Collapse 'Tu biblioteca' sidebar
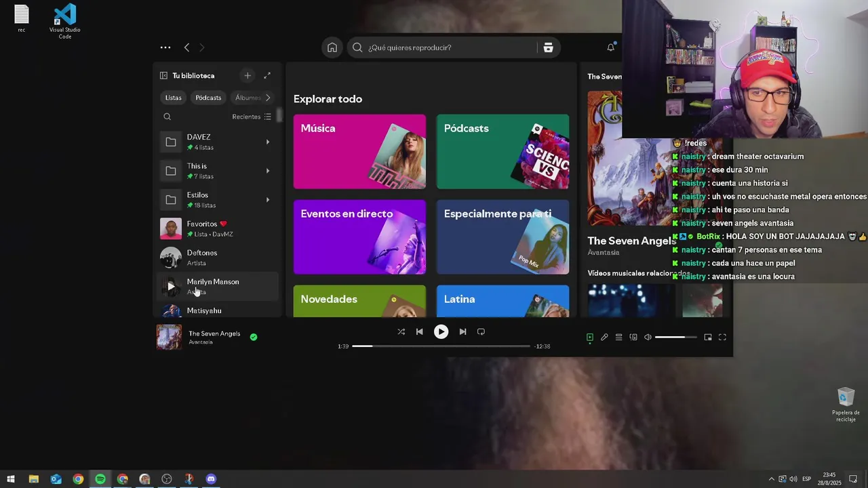868x488 pixels. pyautogui.click(x=163, y=76)
